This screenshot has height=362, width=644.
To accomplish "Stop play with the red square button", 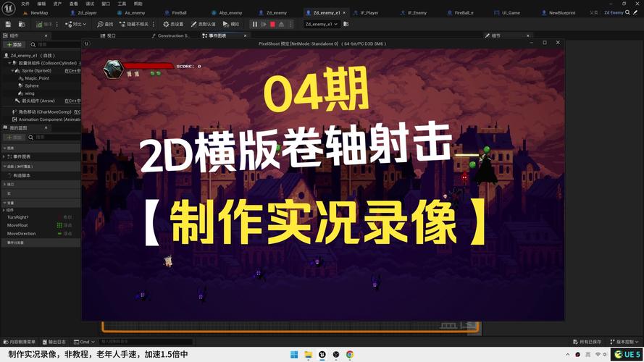I will coord(272,24).
